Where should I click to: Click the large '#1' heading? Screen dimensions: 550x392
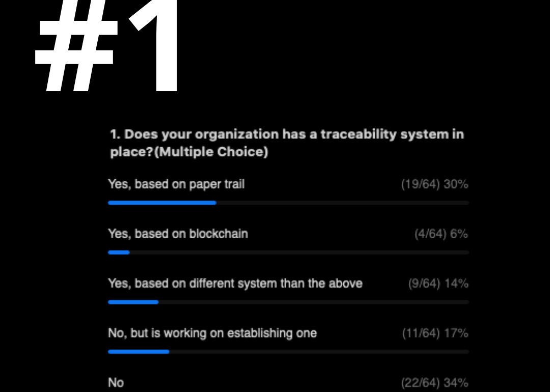pyautogui.click(x=107, y=46)
